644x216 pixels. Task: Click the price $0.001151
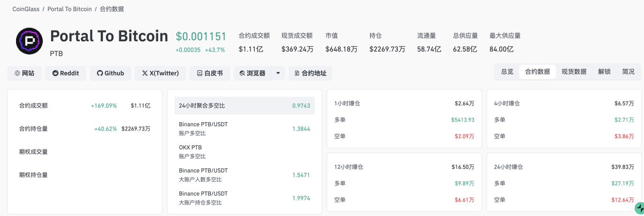(202, 36)
